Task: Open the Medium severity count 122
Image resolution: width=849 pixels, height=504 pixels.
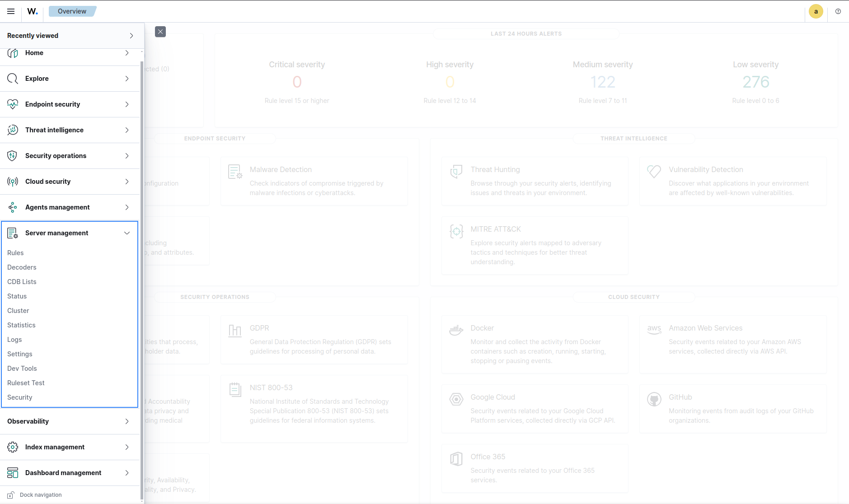Action: pos(603,82)
